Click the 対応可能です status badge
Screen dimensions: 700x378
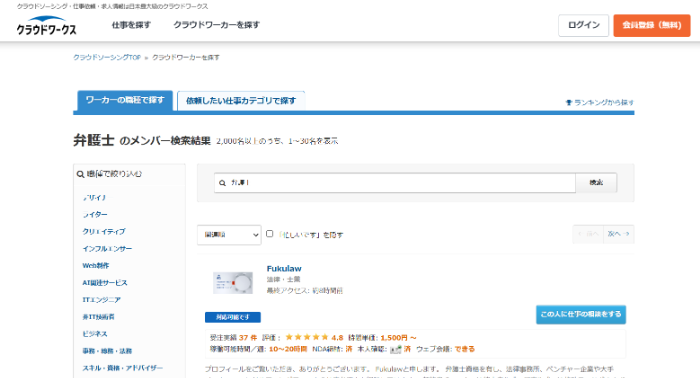(233, 317)
